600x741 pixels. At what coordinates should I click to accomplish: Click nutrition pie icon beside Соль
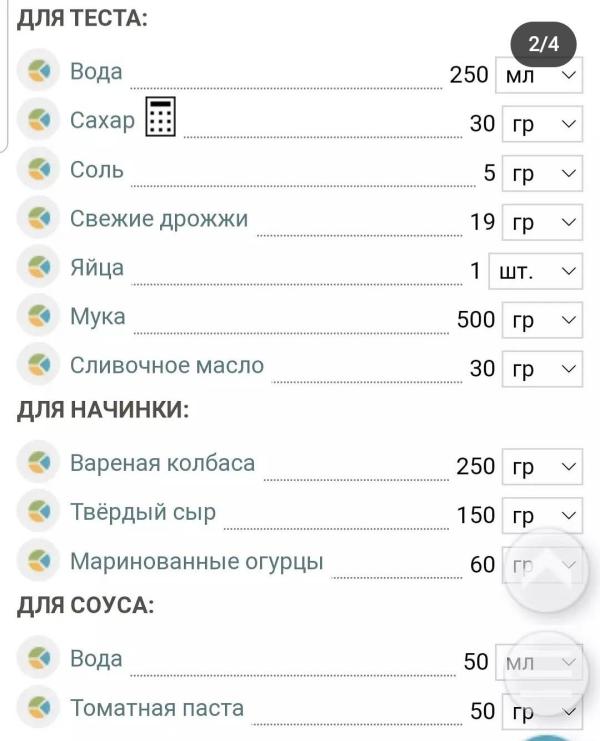click(38, 168)
